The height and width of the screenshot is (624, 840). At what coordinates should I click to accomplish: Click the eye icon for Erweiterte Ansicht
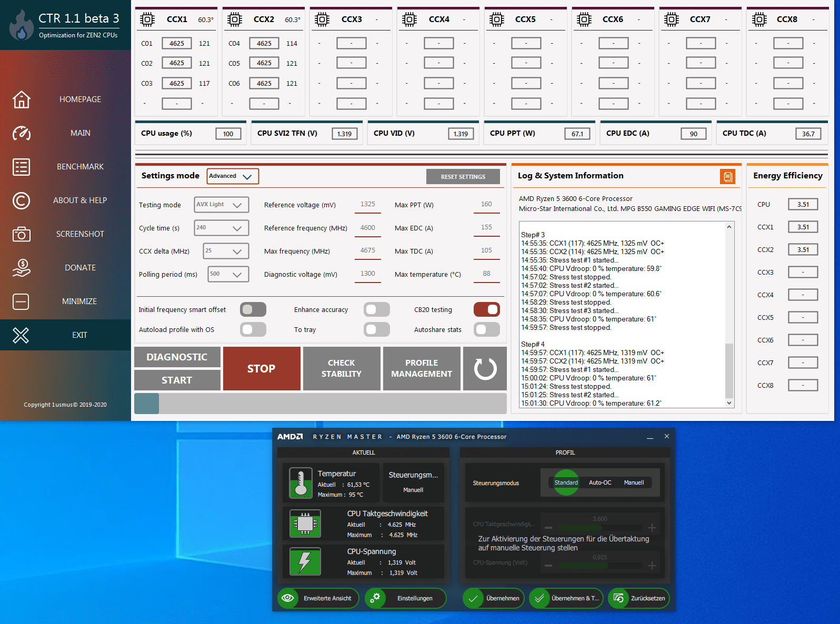click(288, 598)
